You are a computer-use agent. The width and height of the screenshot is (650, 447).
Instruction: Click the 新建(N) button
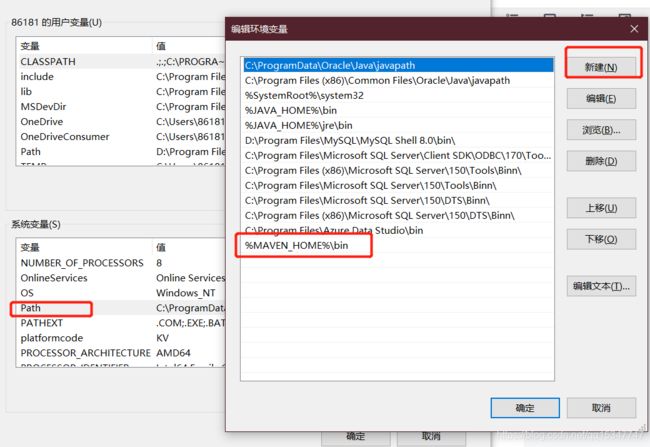(600, 67)
